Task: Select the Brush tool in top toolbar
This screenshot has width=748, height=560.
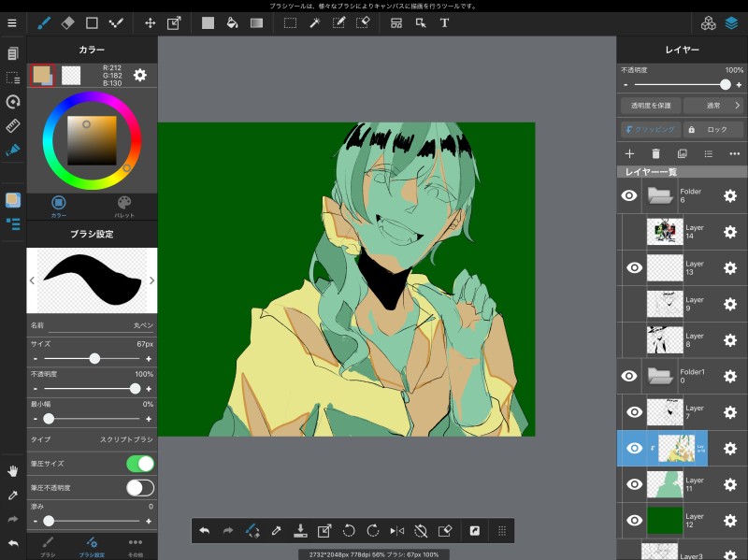Action: [43, 22]
